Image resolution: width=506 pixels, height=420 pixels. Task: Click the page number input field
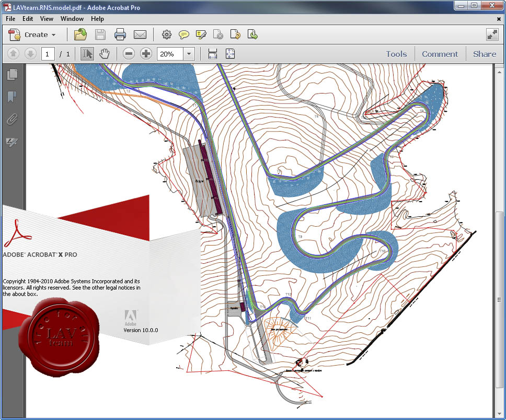point(48,54)
